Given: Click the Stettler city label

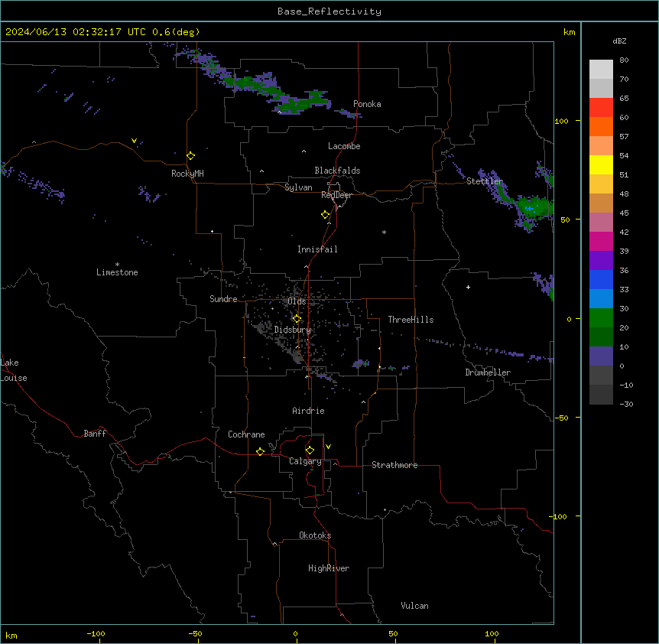Looking at the screenshot, I should 485,181.
